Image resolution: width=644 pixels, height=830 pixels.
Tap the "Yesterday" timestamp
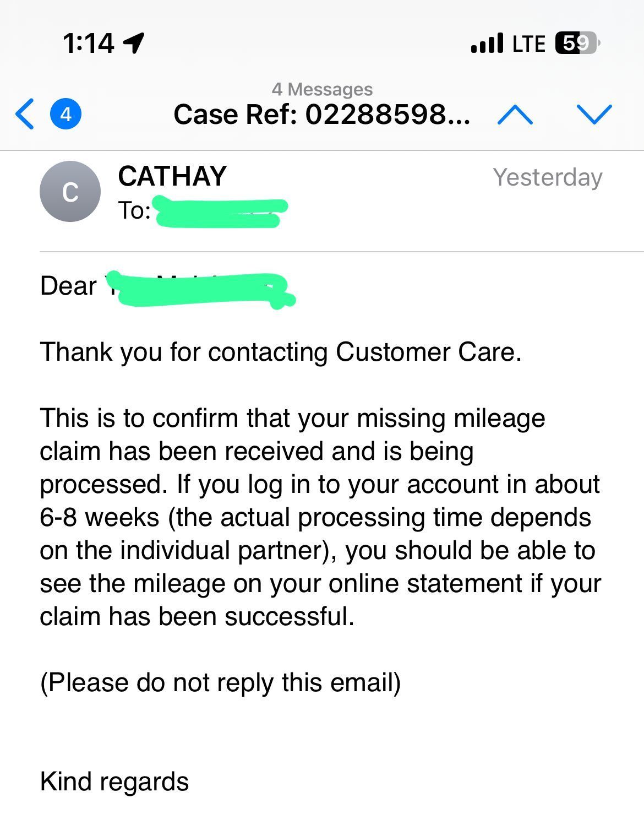coord(548,177)
